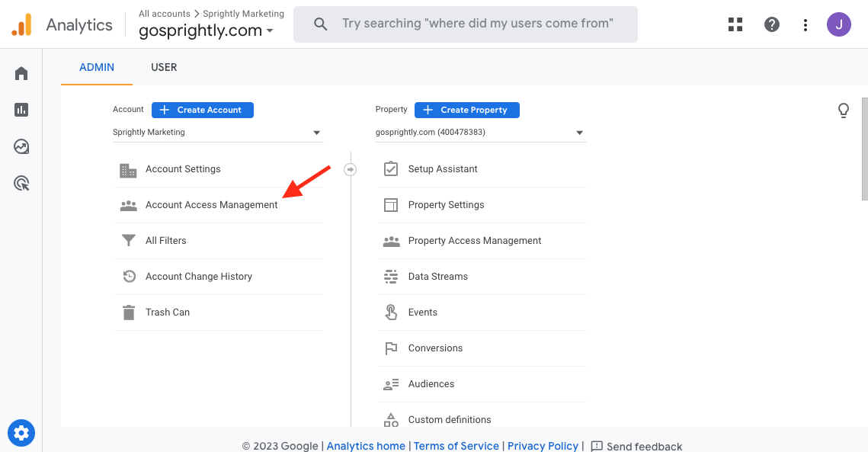Click the All accounts breadcrumb
The image size is (868, 452).
coord(165,13)
